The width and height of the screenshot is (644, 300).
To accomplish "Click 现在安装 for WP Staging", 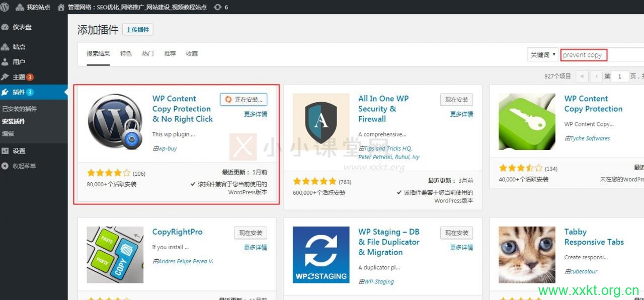I will [456, 233].
